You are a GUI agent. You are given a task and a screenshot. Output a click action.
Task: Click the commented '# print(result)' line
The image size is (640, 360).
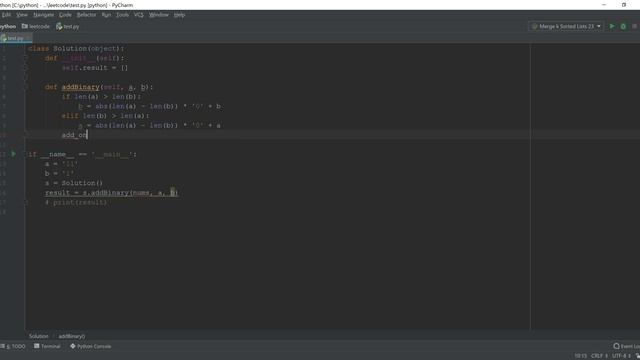tap(76, 202)
